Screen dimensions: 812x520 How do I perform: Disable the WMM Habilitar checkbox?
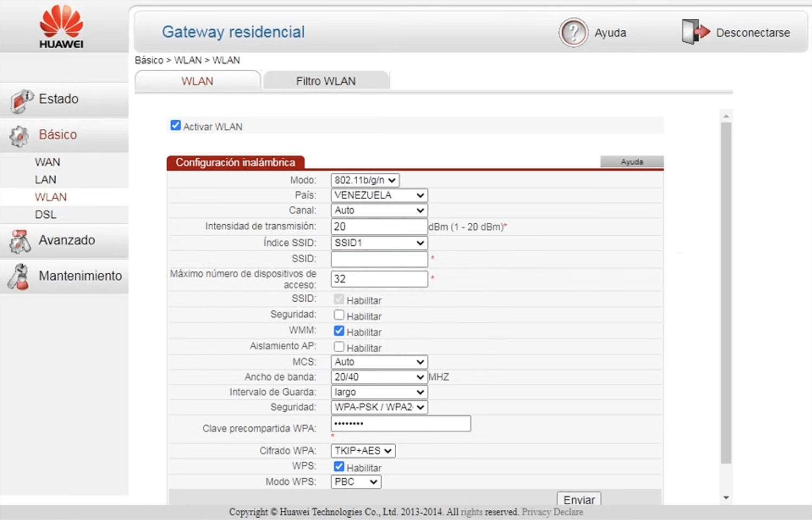(339, 331)
